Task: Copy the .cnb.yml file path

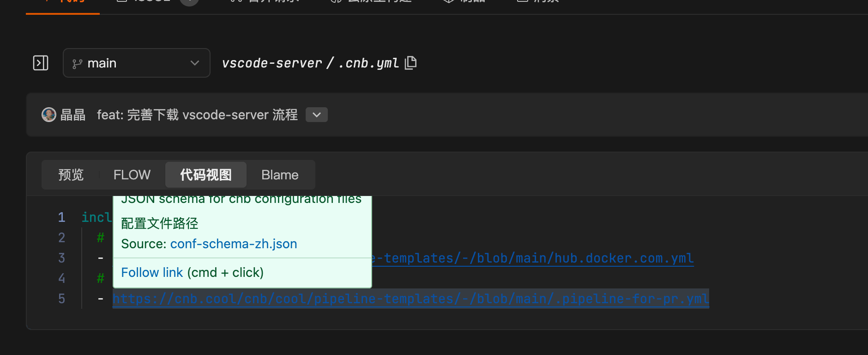Action: click(410, 63)
